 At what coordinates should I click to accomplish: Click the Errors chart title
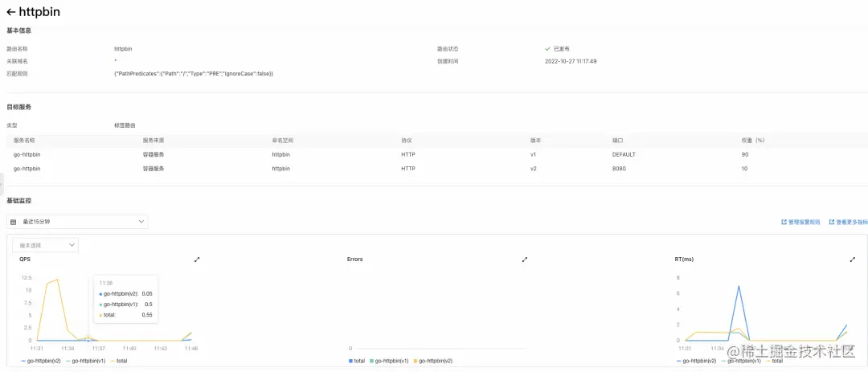(355, 259)
